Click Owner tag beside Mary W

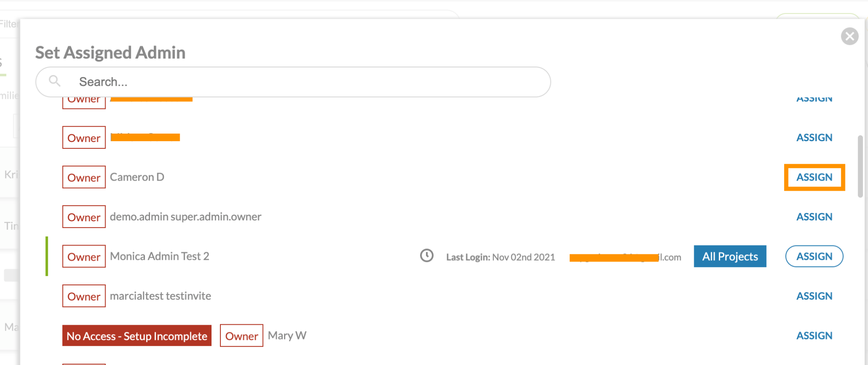[242, 336]
